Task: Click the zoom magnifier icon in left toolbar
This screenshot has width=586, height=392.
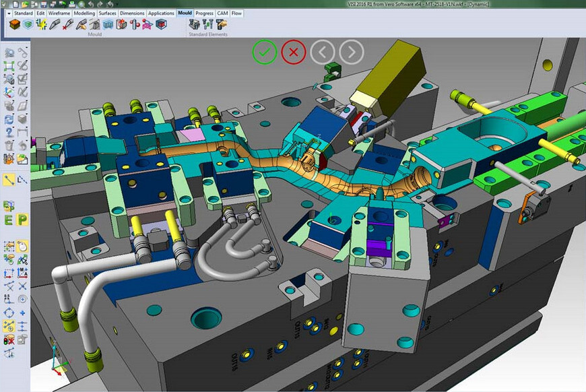Action: [x=9, y=53]
